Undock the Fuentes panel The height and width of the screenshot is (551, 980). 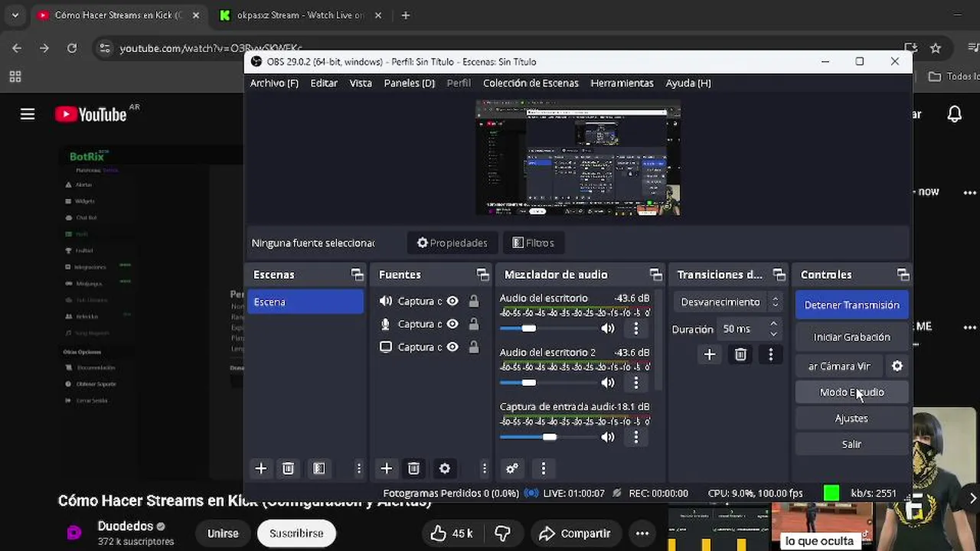click(482, 275)
